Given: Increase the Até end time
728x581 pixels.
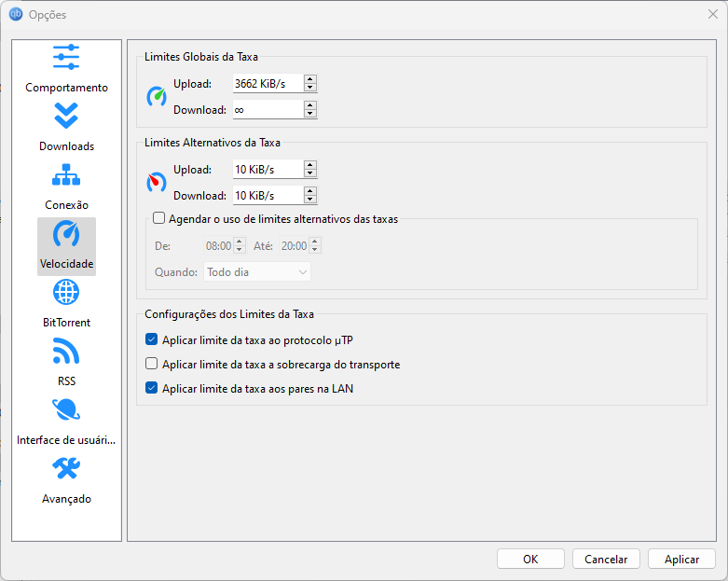Looking at the screenshot, I should point(315,242).
